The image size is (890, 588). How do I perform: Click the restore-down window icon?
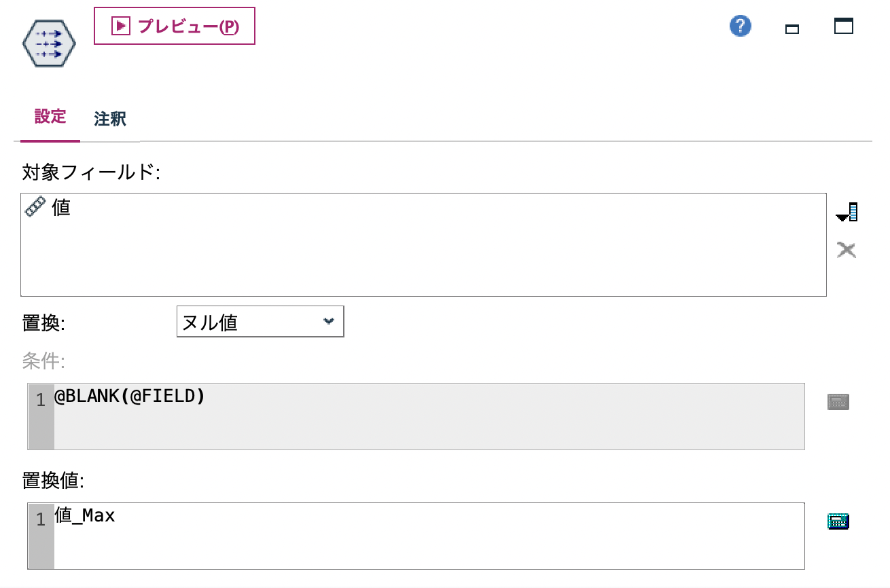click(x=842, y=26)
